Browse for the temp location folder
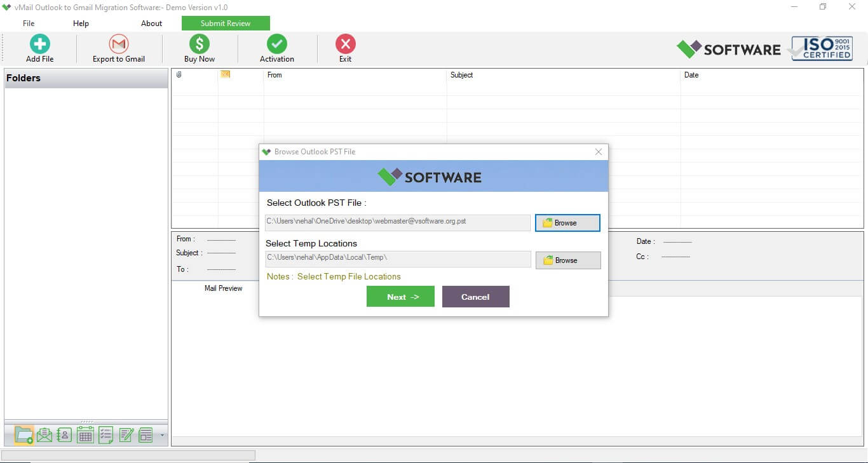 tap(568, 260)
